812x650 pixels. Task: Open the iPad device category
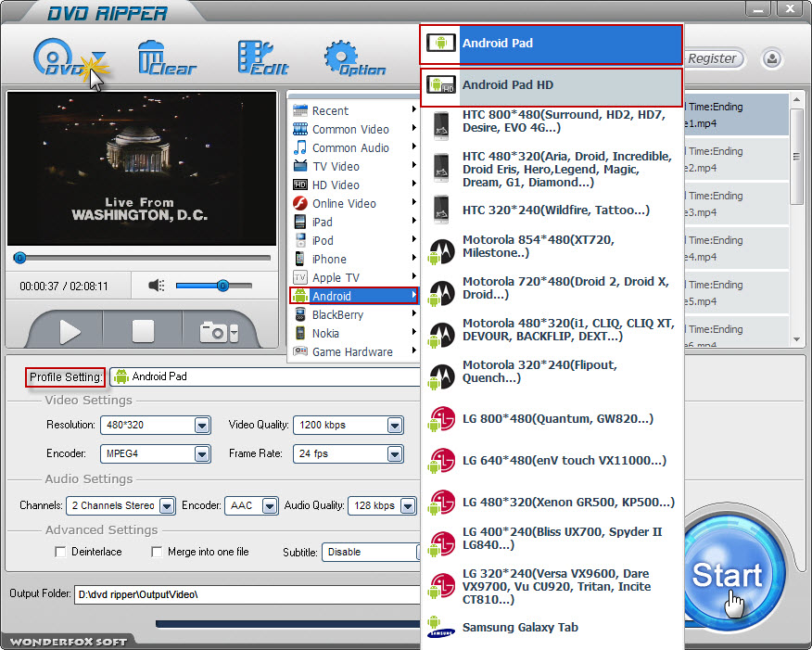point(354,223)
